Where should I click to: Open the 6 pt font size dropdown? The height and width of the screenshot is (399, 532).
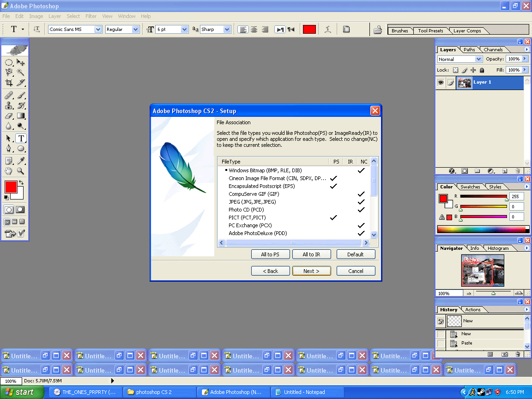[185, 30]
